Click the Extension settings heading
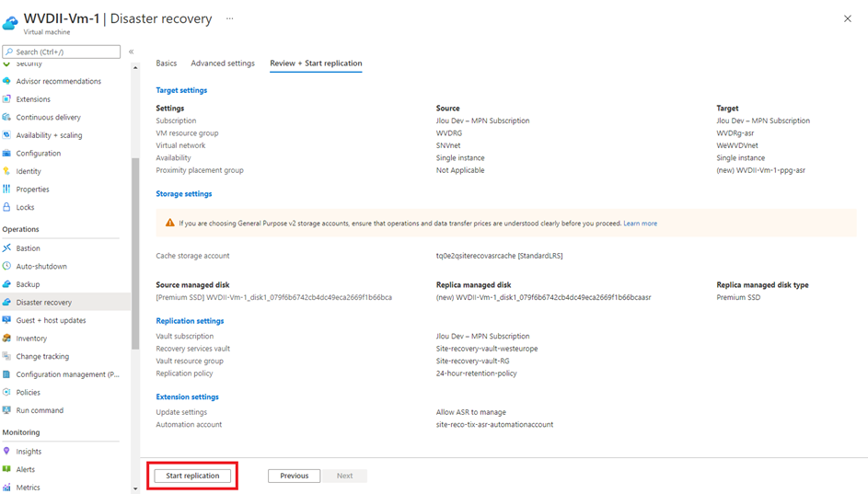This screenshot has height=494, width=868. point(187,396)
